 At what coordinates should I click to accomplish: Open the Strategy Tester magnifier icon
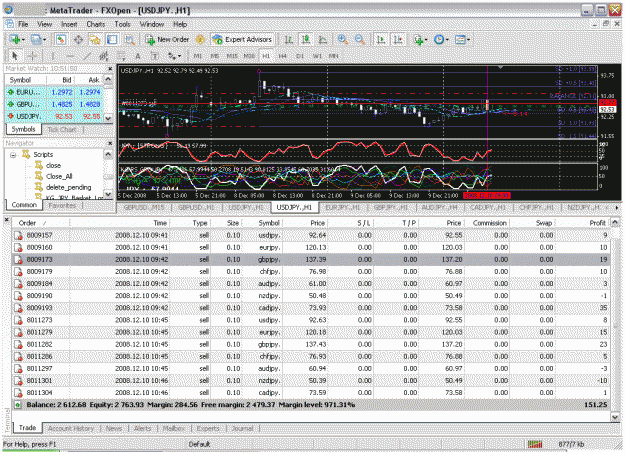click(130, 39)
